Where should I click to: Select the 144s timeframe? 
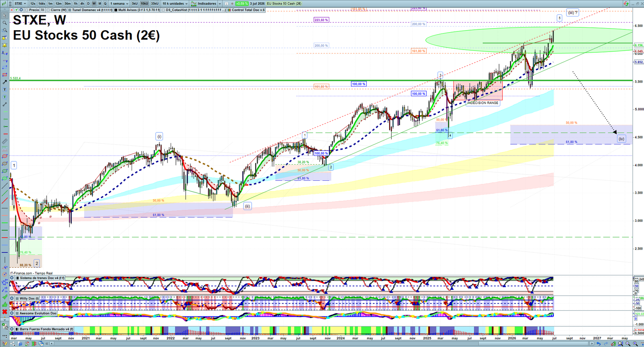(x=42, y=3)
